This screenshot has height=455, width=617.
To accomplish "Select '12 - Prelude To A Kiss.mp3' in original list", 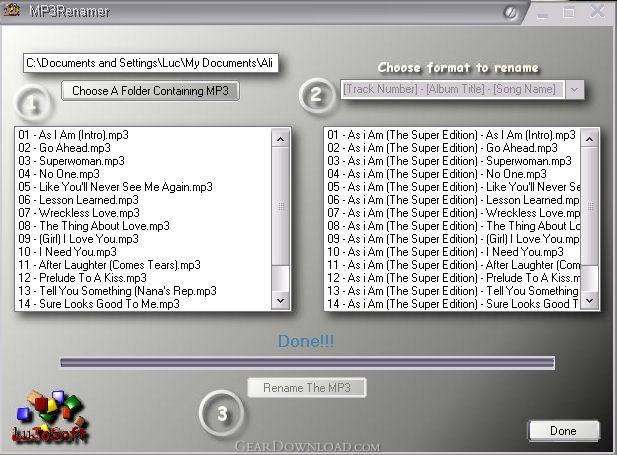I will tap(143, 278).
